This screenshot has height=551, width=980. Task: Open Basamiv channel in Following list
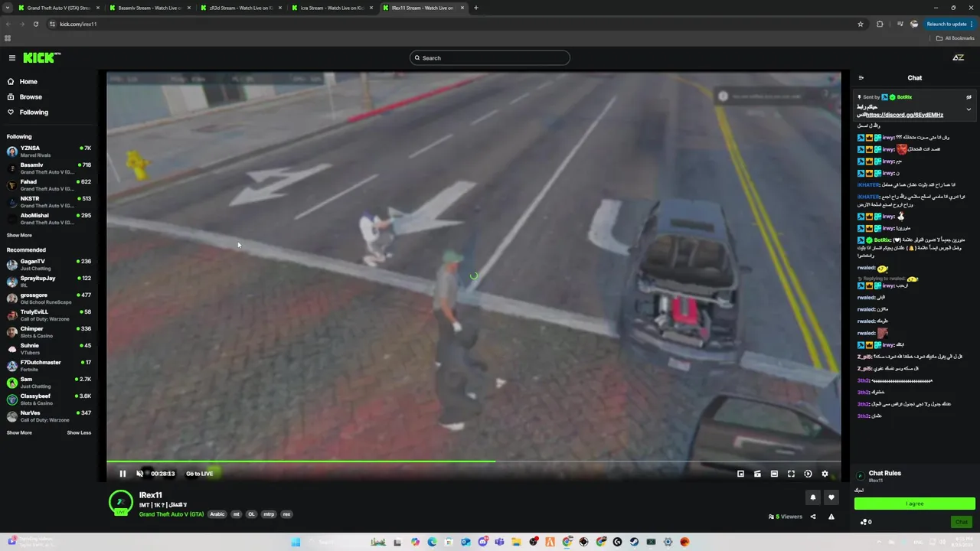[x=49, y=168]
